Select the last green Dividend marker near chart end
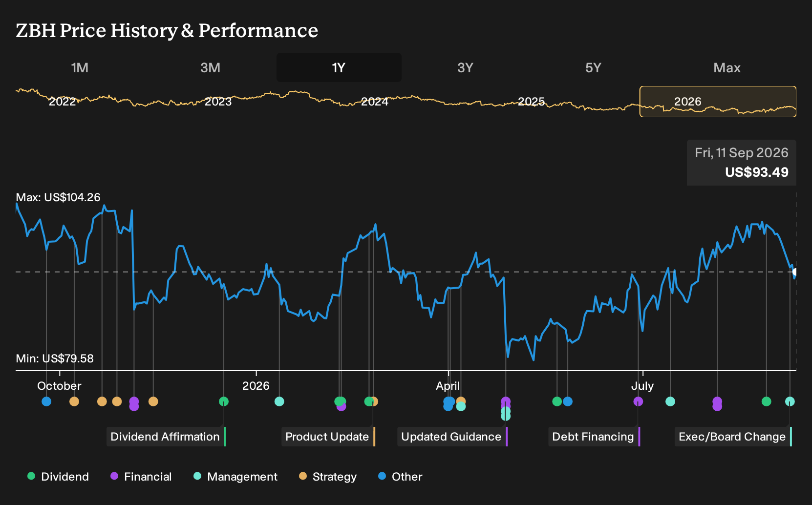812x505 pixels. point(767,401)
